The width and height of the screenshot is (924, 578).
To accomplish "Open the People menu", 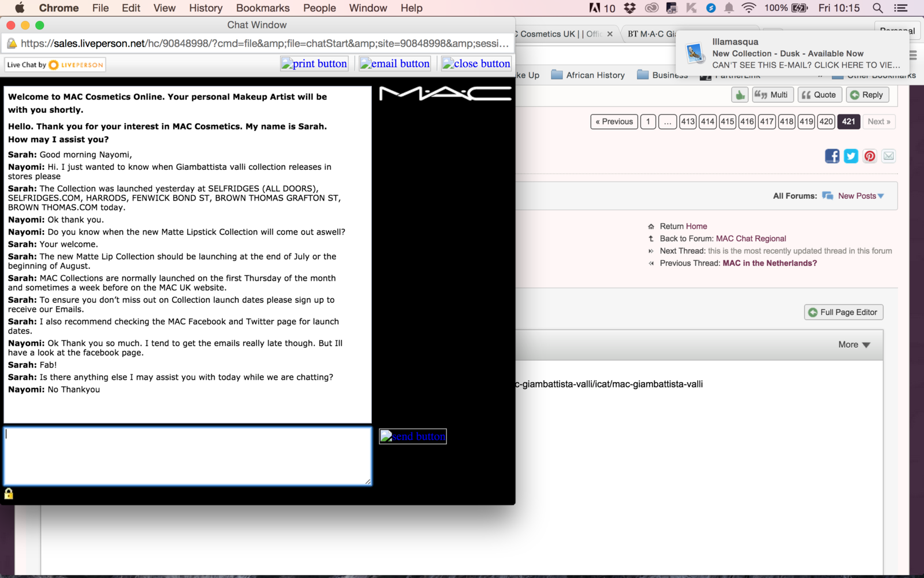I will 319,8.
